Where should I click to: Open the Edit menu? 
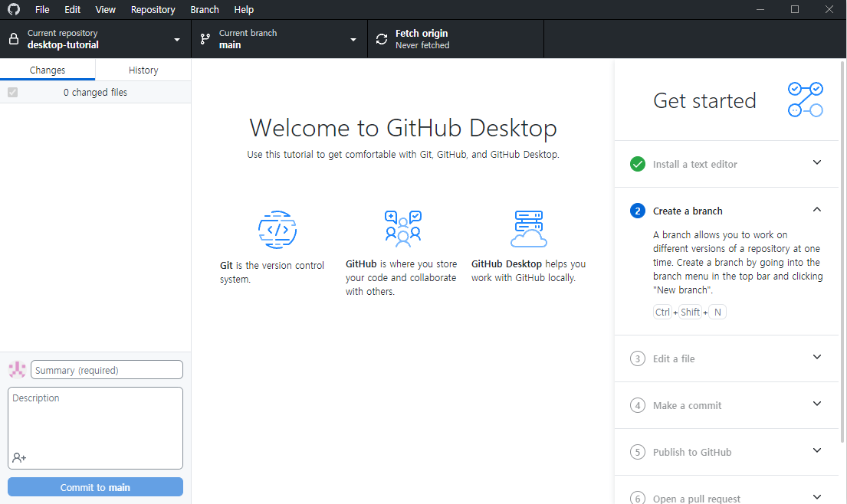point(72,10)
